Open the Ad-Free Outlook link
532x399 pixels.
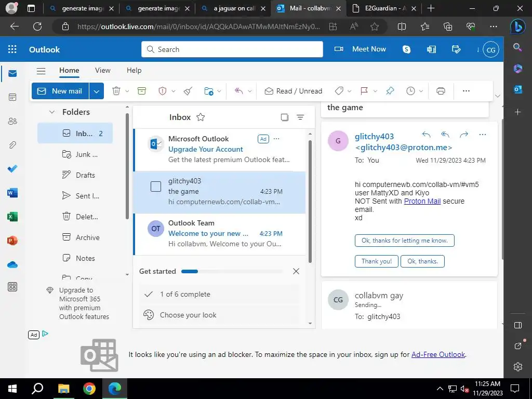[438, 354]
